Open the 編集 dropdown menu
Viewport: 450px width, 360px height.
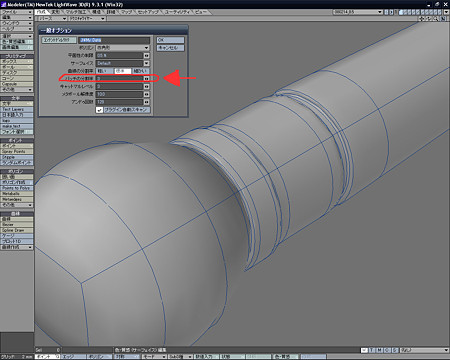pyautogui.click(x=17, y=18)
